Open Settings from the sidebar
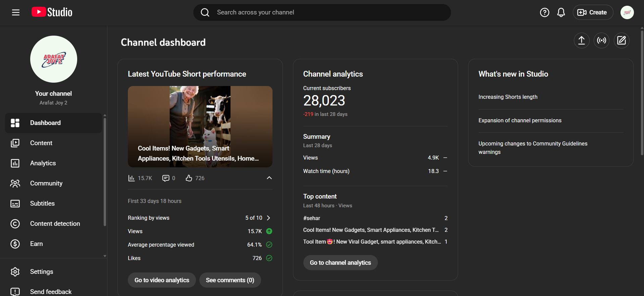 (x=42, y=272)
